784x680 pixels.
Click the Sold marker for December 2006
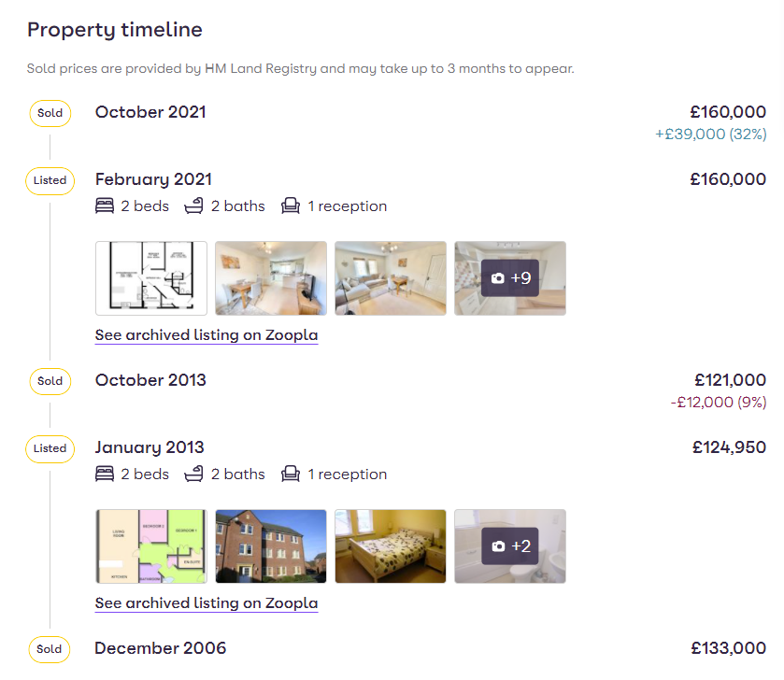point(50,649)
